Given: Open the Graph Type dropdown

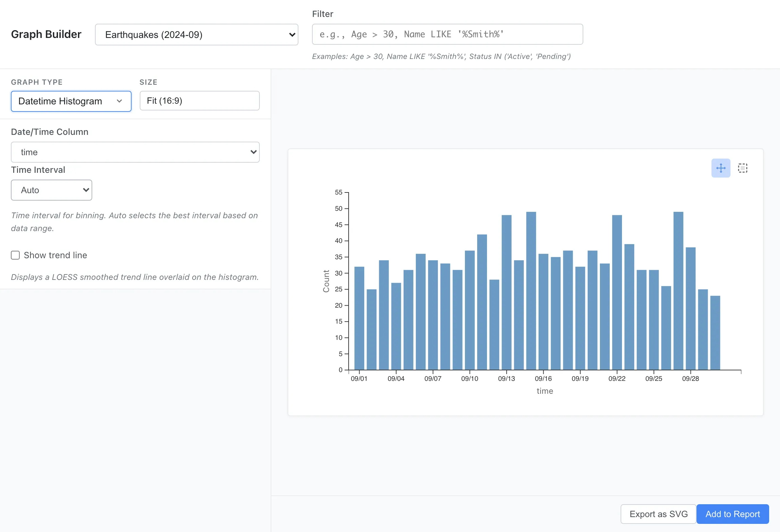Looking at the screenshot, I should click(x=71, y=101).
